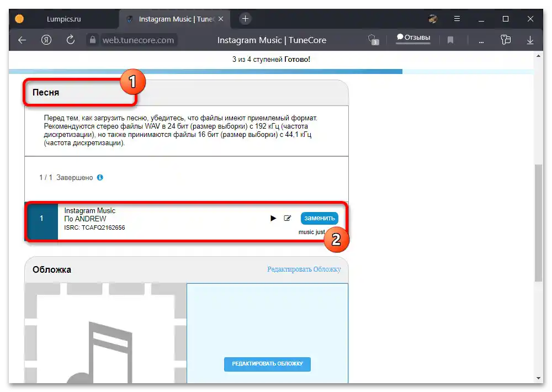Viewport: 552px width, 392px height.
Task: Open the Отзывы reviews button
Action: point(413,38)
